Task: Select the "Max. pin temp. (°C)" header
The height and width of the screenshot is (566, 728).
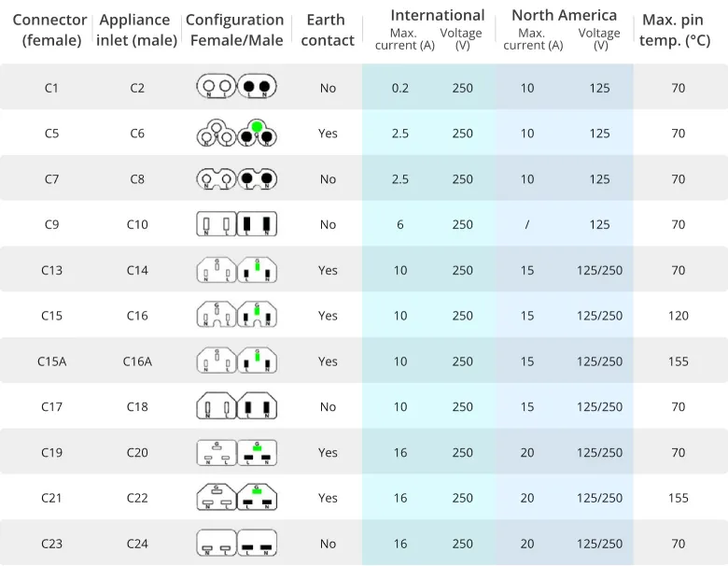Action: pyautogui.click(x=678, y=30)
